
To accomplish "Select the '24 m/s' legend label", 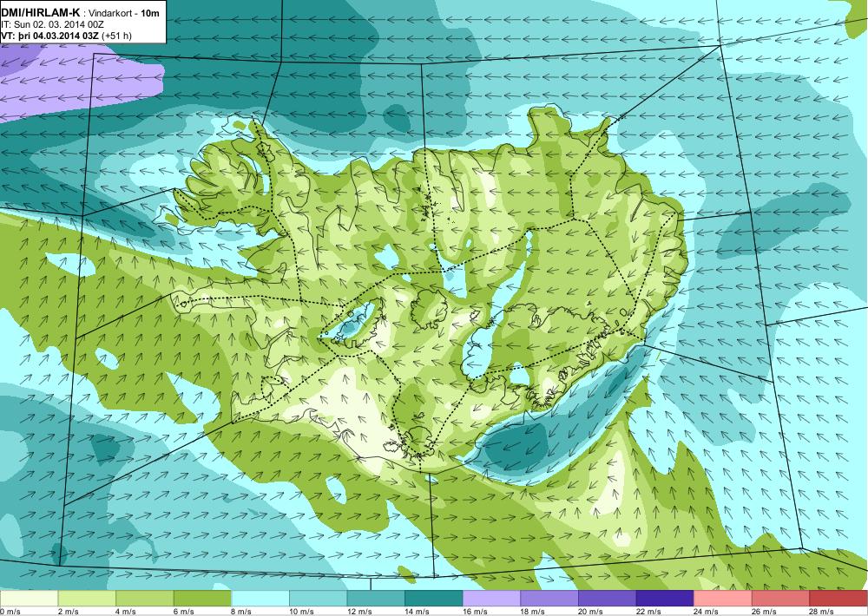I will [707, 611].
